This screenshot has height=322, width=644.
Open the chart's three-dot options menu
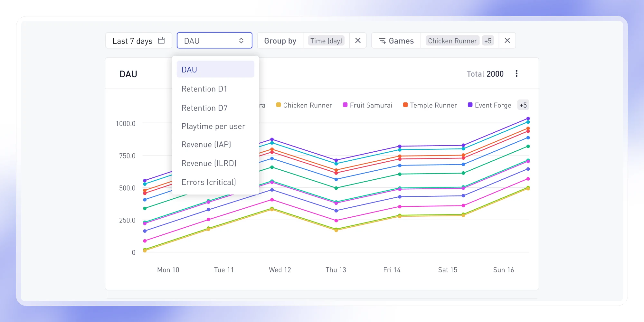click(x=516, y=74)
